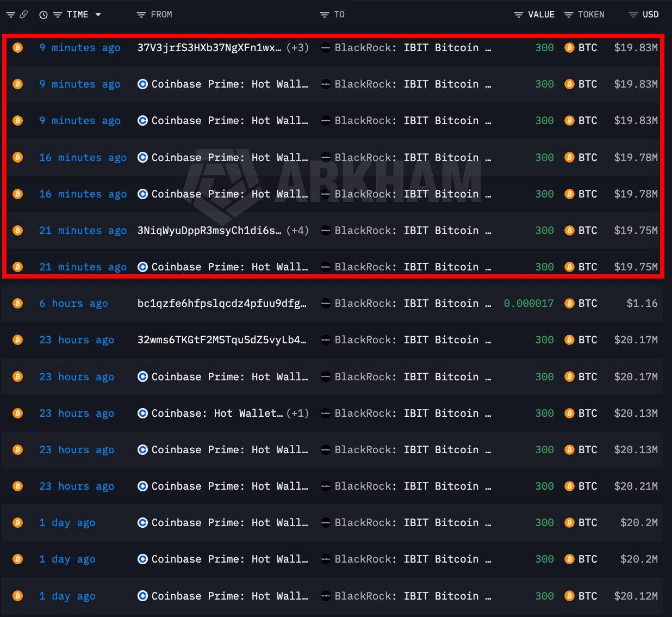Open the USD column filter
The height and width of the screenshot is (617, 672).
[x=633, y=15]
